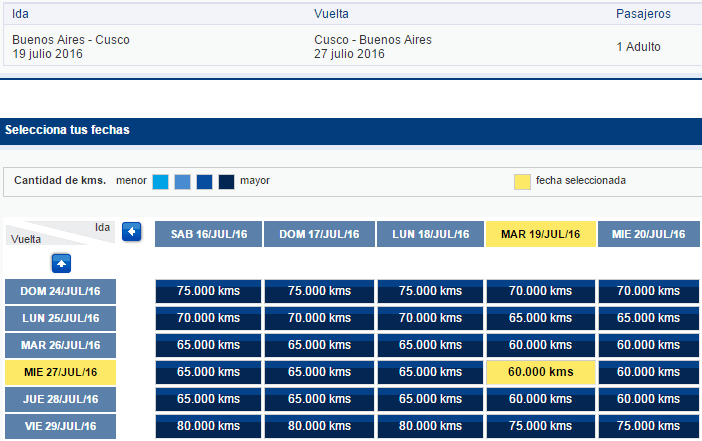The height and width of the screenshot is (441, 702).
Task: Click the darkest navy kms legend swatch
Action: pyautogui.click(x=227, y=182)
